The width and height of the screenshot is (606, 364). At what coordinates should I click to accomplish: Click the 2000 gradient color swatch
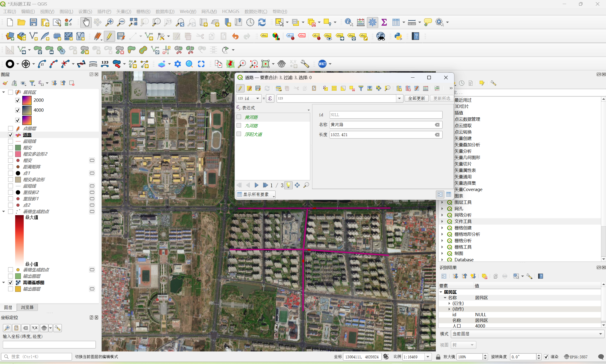(x=27, y=100)
